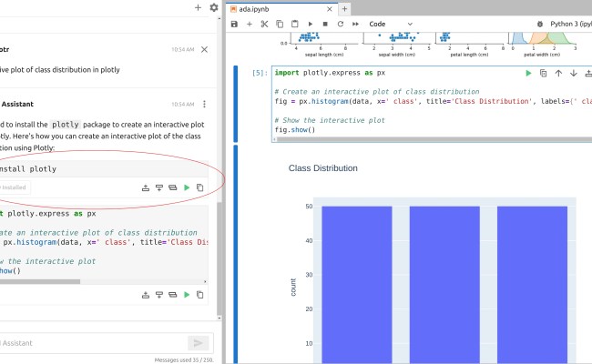
Task: Replace active cell with plotly.express snippet
Action: 172,295
